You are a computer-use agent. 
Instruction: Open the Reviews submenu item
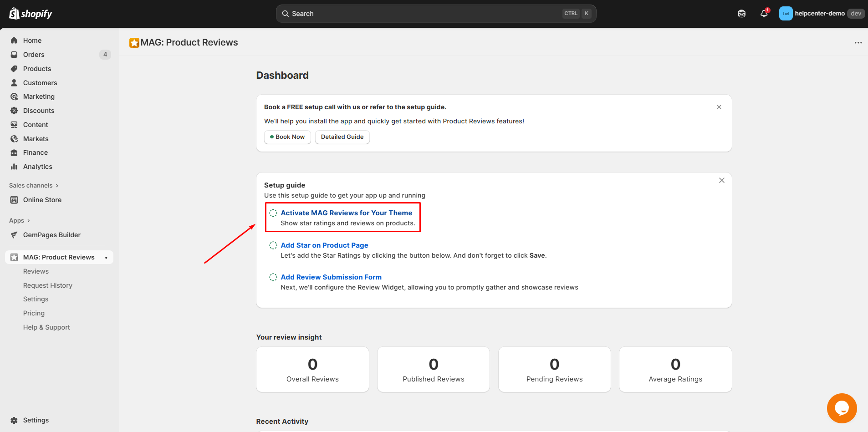[x=36, y=271]
